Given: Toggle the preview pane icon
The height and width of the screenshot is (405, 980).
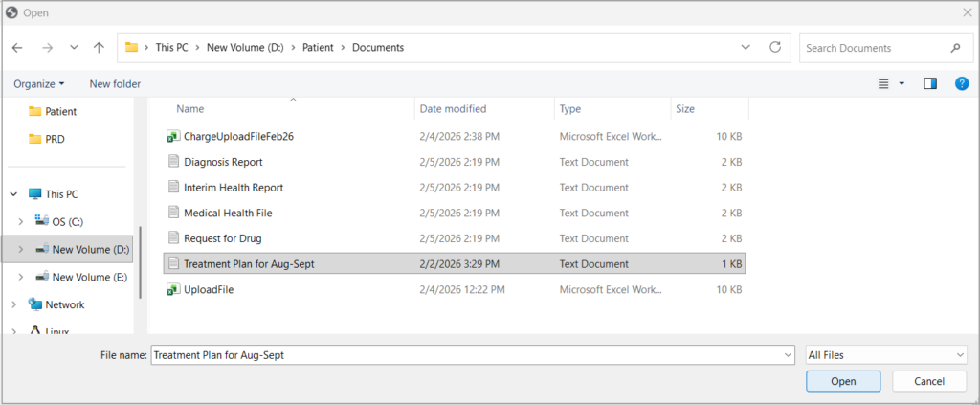Looking at the screenshot, I should pyautogui.click(x=929, y=84).
